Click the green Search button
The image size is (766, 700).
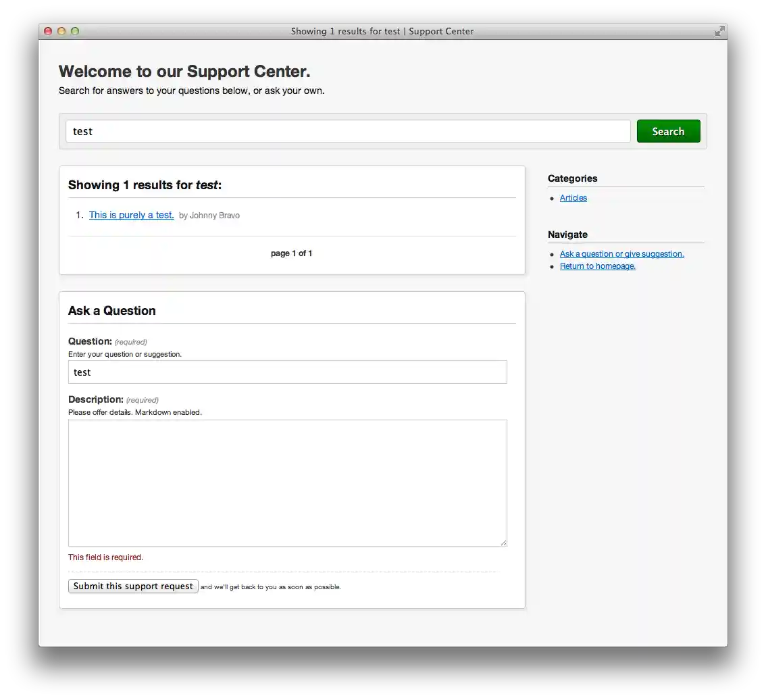click(668, 131)
